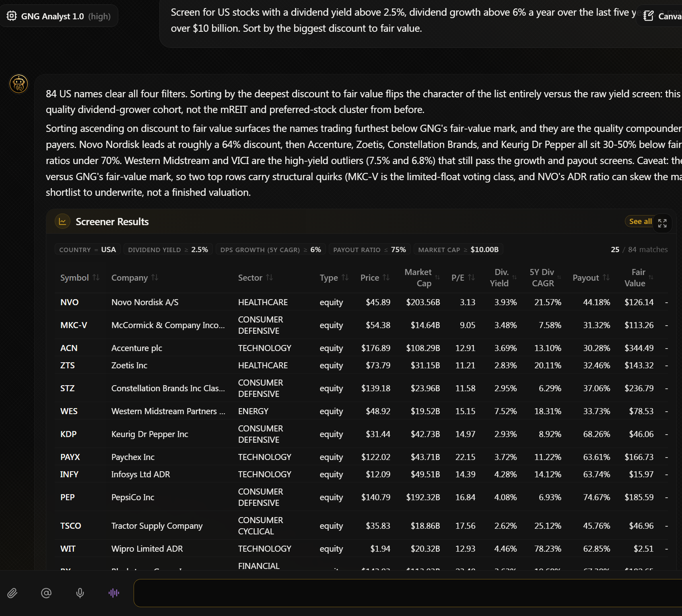682x616 pixels.
Task: Select the Dividend Yield ≥ 2.5% filter chip
Action: pos(168,250)
